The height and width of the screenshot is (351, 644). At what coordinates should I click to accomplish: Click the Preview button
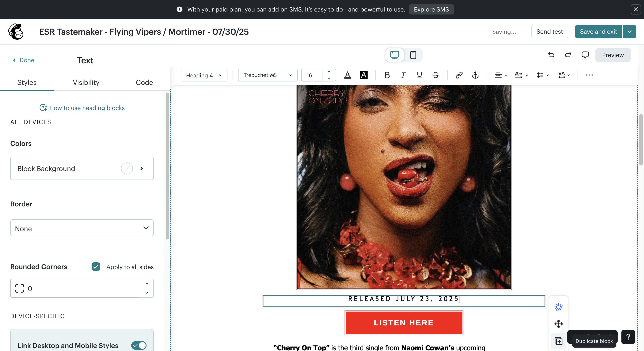[x=613, y=55]
